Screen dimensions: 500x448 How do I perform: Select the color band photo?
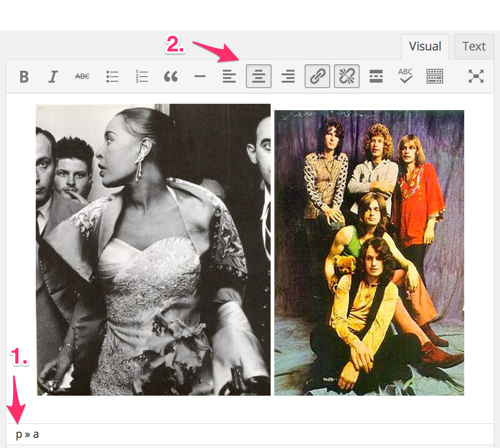369,252
